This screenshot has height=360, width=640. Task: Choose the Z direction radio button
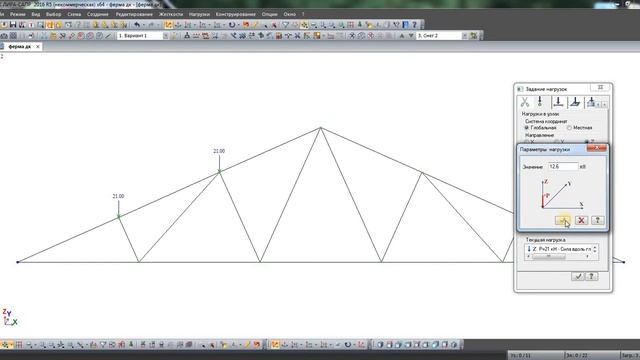tap(587, 142)
